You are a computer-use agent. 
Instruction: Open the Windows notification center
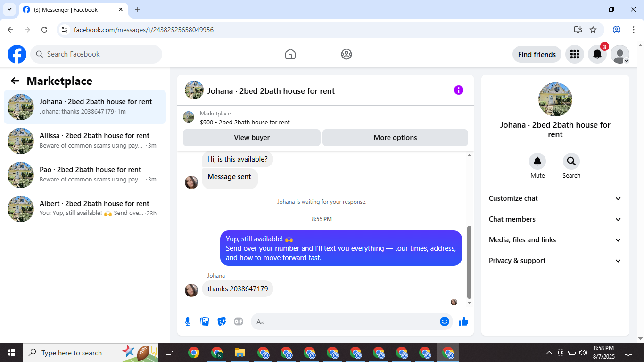point(628,353)
